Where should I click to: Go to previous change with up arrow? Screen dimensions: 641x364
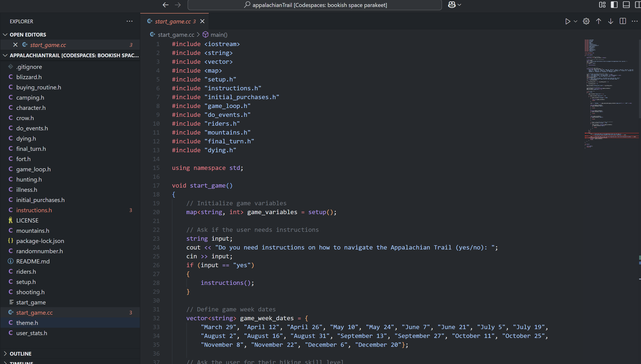tap(598, 21)
